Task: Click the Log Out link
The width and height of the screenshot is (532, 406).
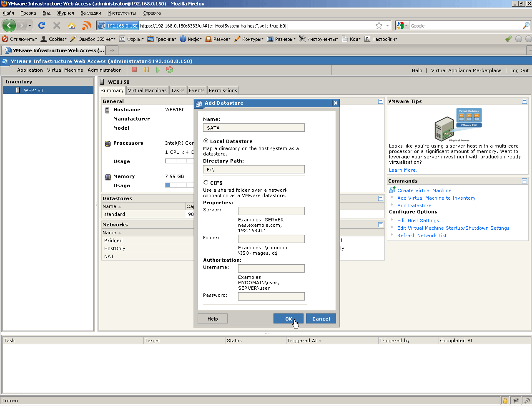Action: [519, 70]
